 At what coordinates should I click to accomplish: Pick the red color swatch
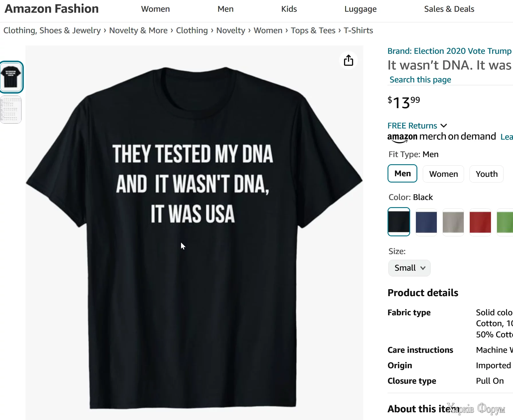(x=480, y=222)
